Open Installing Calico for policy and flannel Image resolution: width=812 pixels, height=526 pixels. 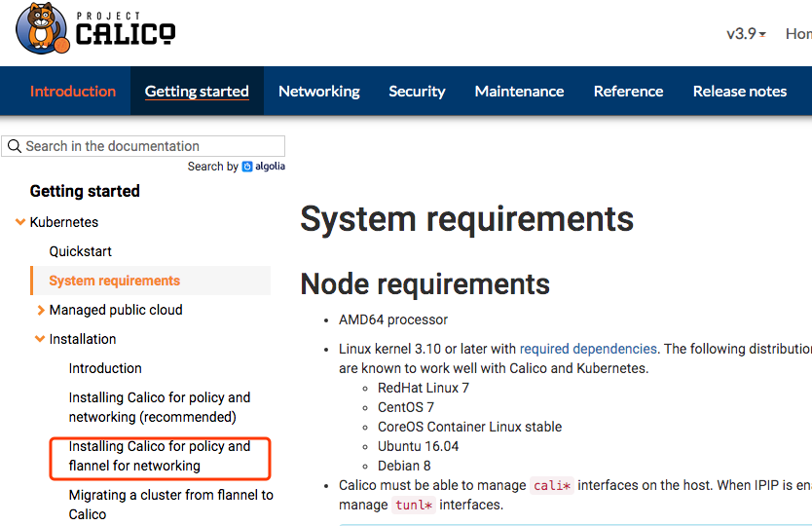(160, 456)
